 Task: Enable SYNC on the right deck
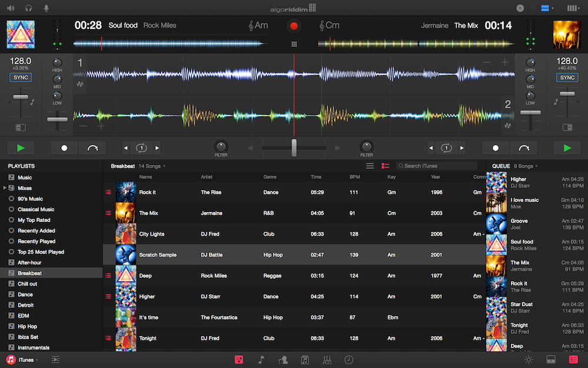click(567, 77)
